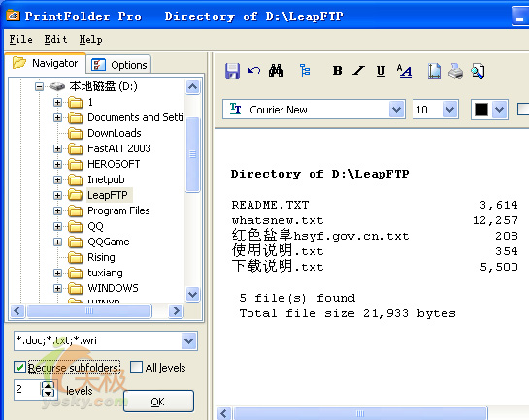This screenshot has width=529, height=420.
Task: Click the Undo arrow icon
Action: (254, 71)
